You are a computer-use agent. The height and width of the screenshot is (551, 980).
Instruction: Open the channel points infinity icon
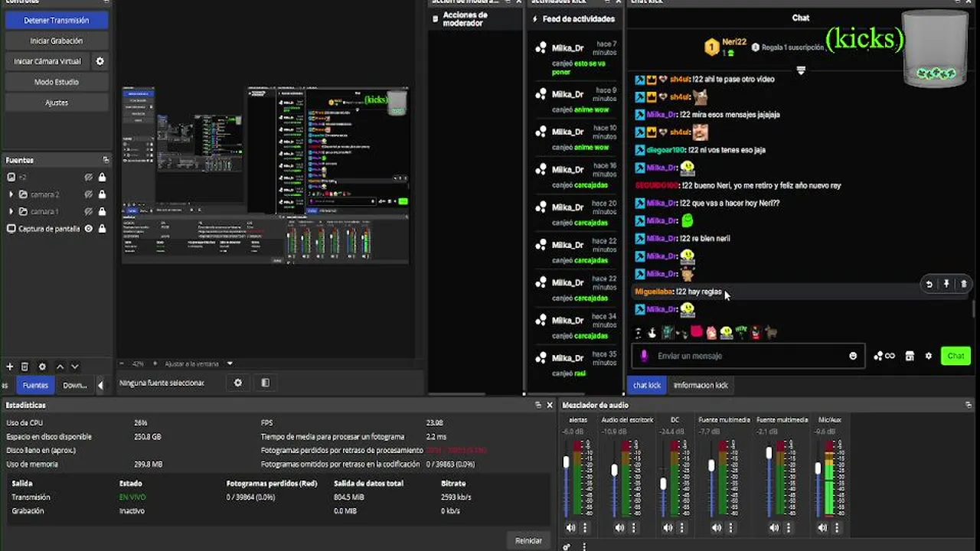coord(884,356)
